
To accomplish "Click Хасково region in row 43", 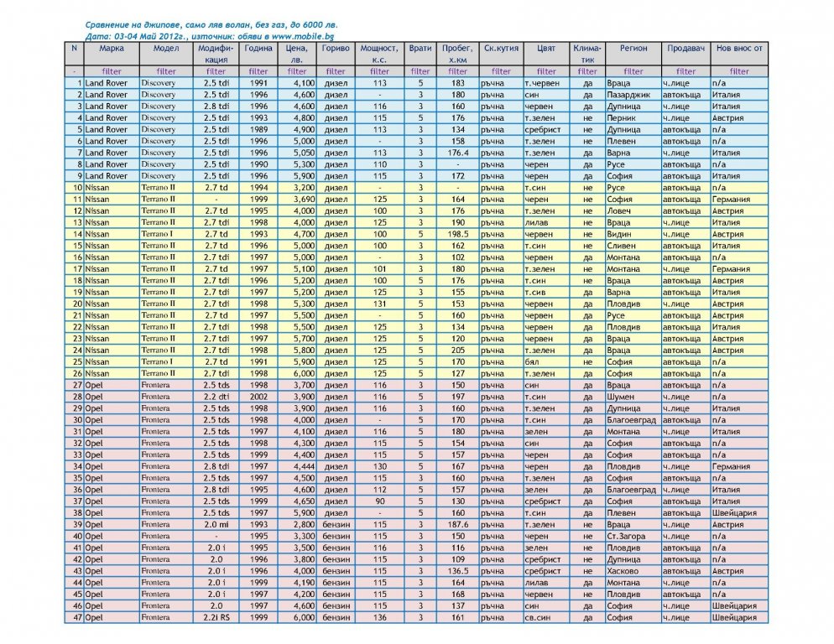I will [x=623, y=571].
